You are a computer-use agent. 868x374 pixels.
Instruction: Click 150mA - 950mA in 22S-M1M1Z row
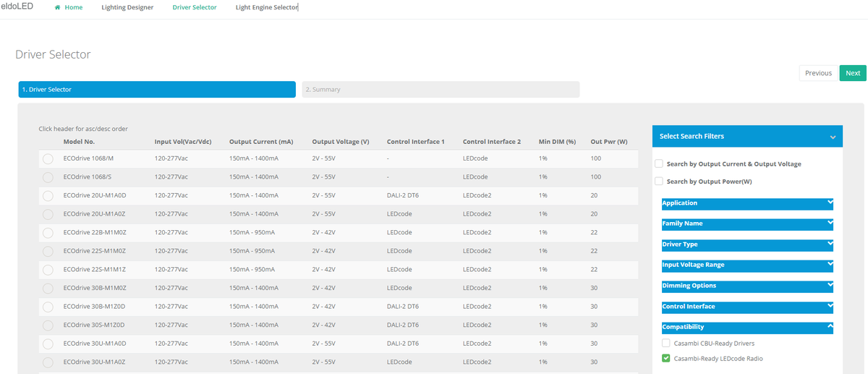252,269
